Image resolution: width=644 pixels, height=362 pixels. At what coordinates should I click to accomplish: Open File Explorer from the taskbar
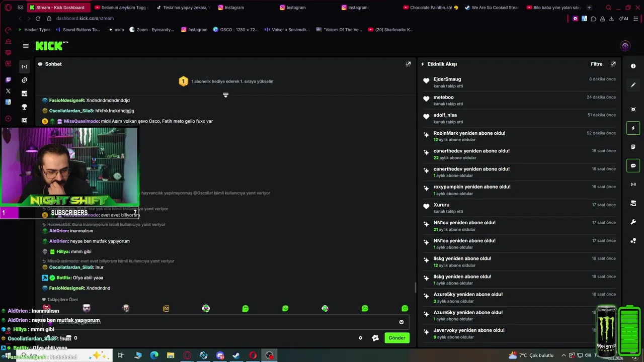171,355
